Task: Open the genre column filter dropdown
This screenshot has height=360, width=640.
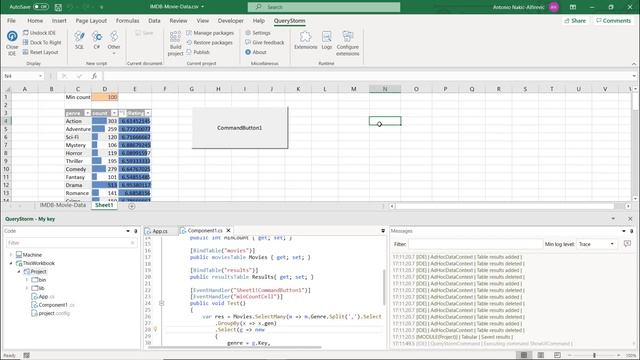Action: pyautogui.click(x=87, y=113)
